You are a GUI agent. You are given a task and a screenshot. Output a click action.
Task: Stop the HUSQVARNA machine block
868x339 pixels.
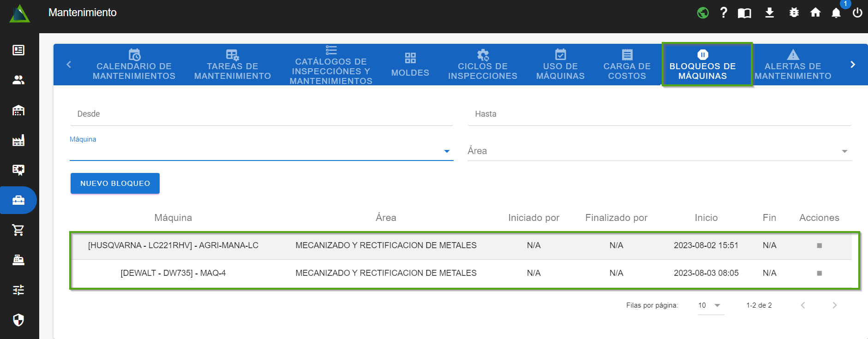[819, 245]
